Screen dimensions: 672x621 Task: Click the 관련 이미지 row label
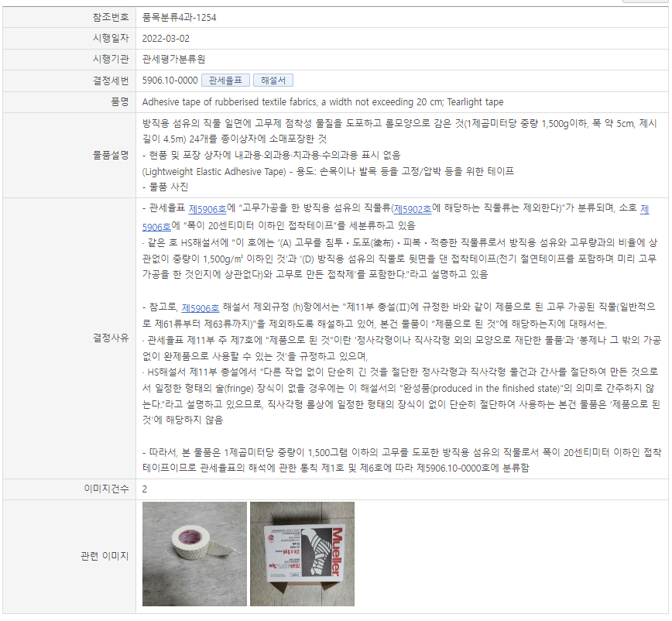point(105,556)
